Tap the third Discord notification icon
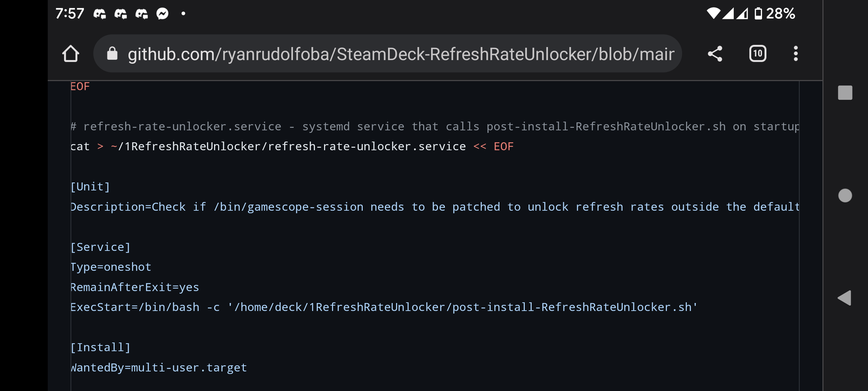Viewport: 868px width, 391px height. point(141,13)
